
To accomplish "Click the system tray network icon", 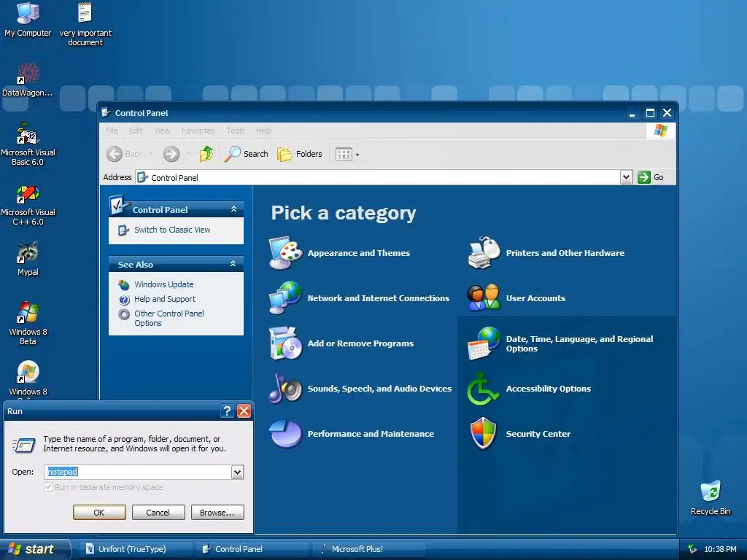I will [692, 549].
